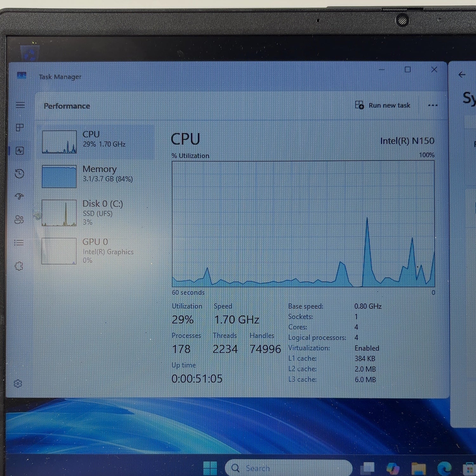Maximize the Task Manager window

408,69
